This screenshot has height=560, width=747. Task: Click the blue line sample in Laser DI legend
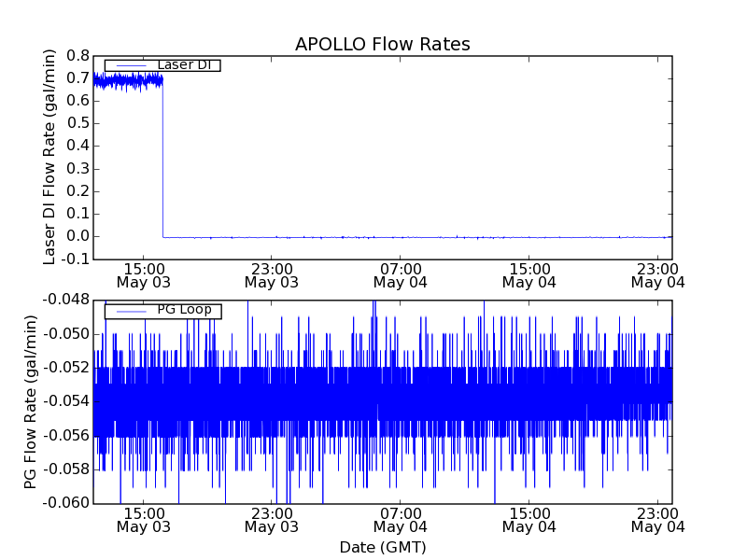[x=130, y=65]
